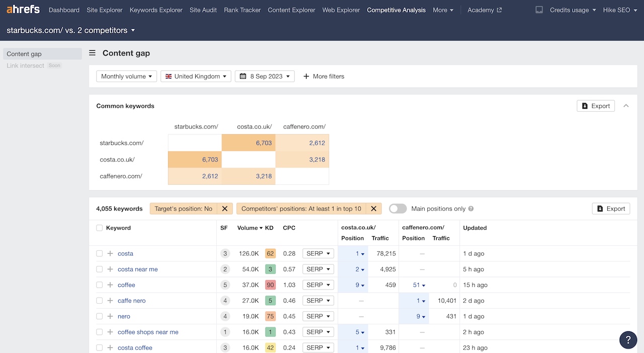Click help icon beside Main positions only
Image resolution: width=644 pixels, height=353 pixels.
point(471,208)
